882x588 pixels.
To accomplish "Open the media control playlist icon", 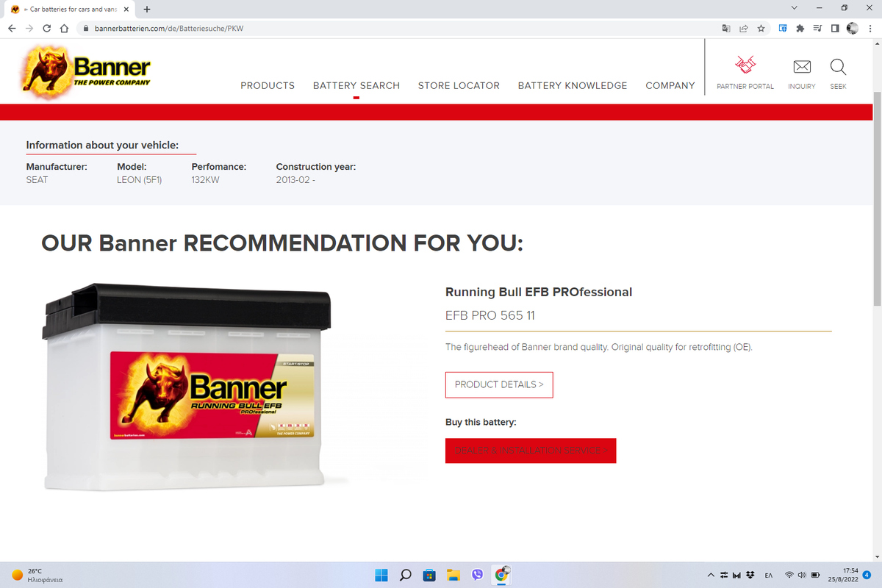I will click(817, 29).
